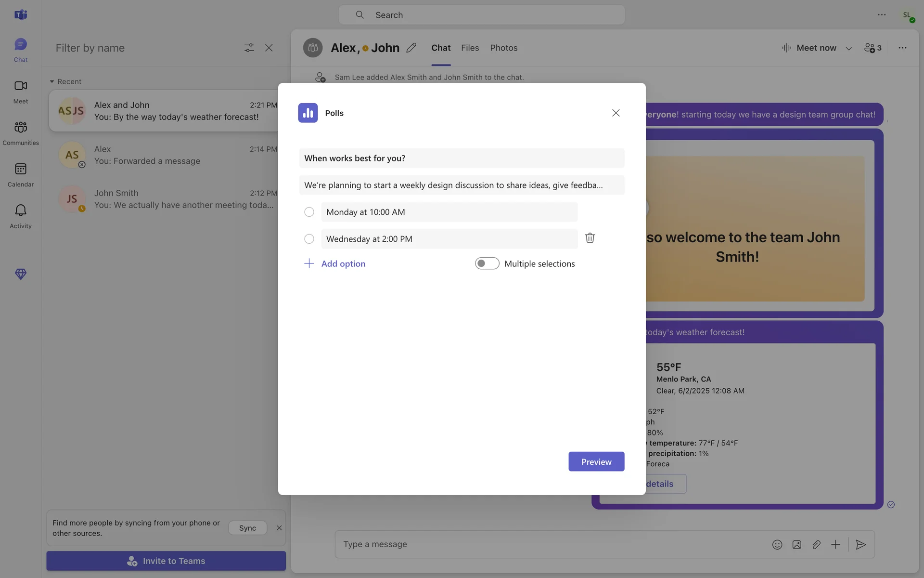Open the chat list filter options icon
The width and height of the screenshot is (924, 578).
pos(249,48)
